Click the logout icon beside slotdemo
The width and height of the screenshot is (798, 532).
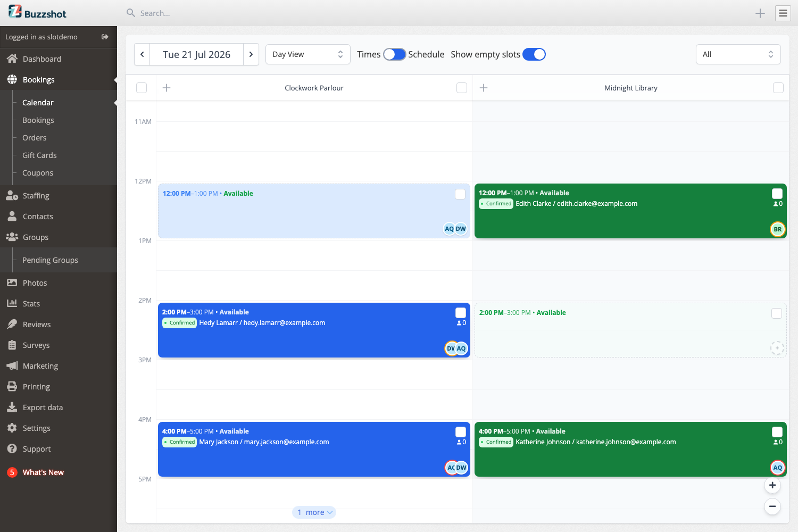(x=105, y=37)
